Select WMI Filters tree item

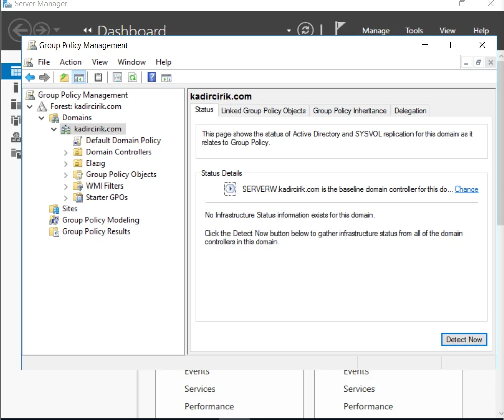(105, 185)
